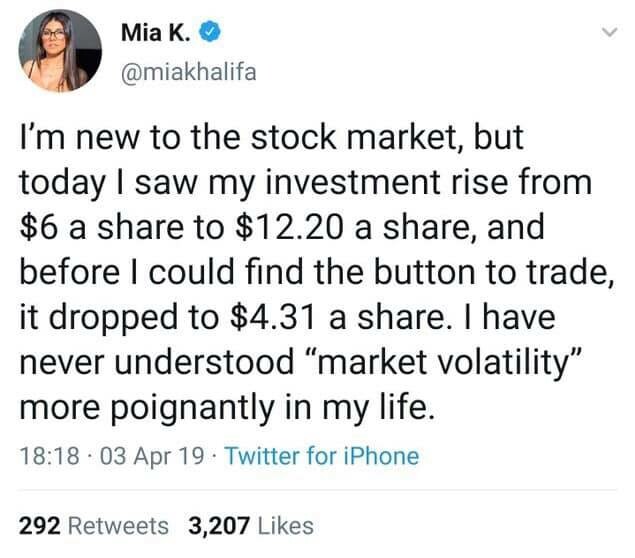Open the Mia K. display name profile

tap(156, 32)
